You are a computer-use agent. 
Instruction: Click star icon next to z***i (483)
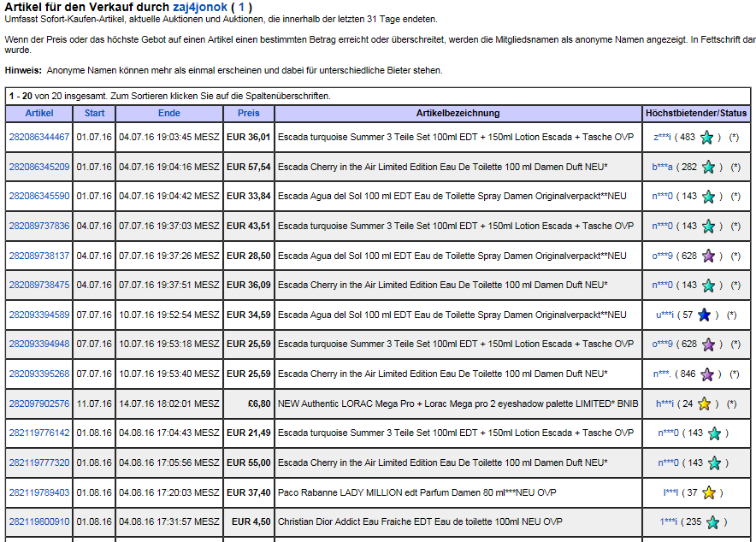point(706,138)
